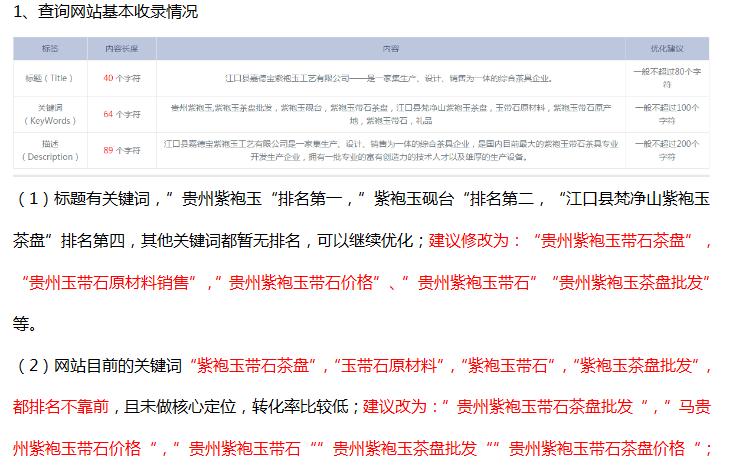The width and height of the screenshot is (733, 473).
Task: Click the "优化建议" column header
Action: pyautogui.click(x=667, y=48)
